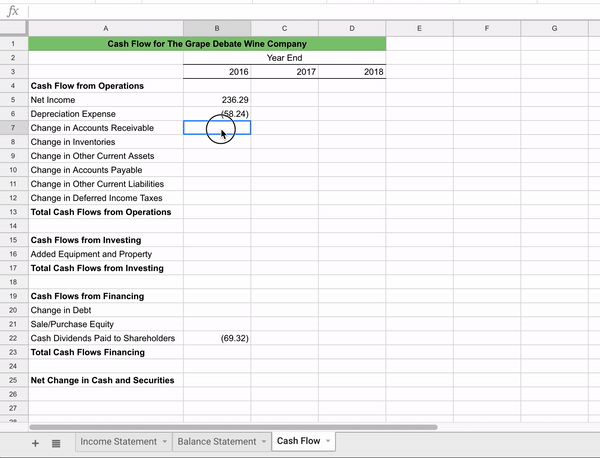Open the all sheets list icon
Viewport: 600px width, 458px height.
[56, 443]
